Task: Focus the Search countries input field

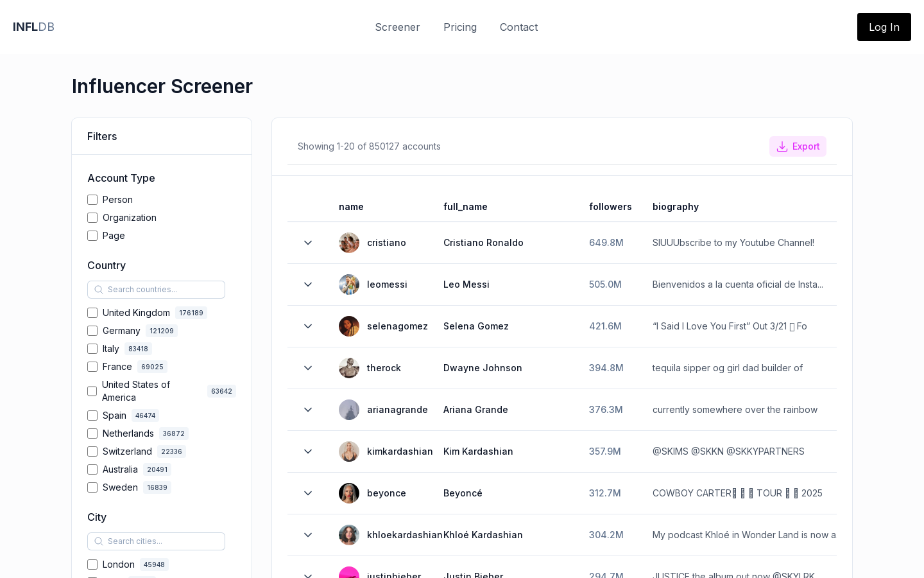Action: tap(156, 290)
